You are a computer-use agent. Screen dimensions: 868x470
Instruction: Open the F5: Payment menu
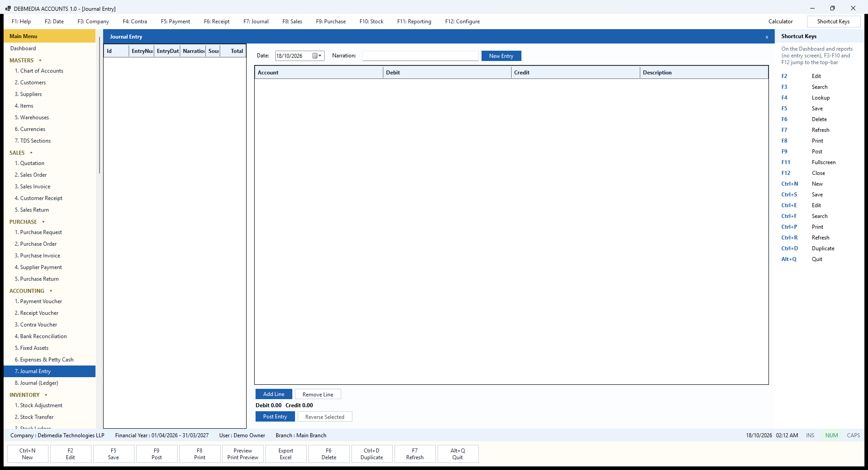[x=175, y=22]
